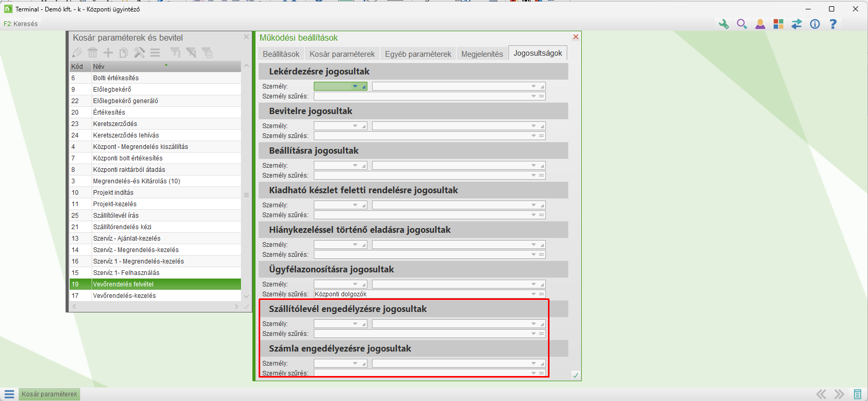This screenshot has width=868, height=401.
Task: Select the Szállítólevél írás row
Action: click(155, 216)
